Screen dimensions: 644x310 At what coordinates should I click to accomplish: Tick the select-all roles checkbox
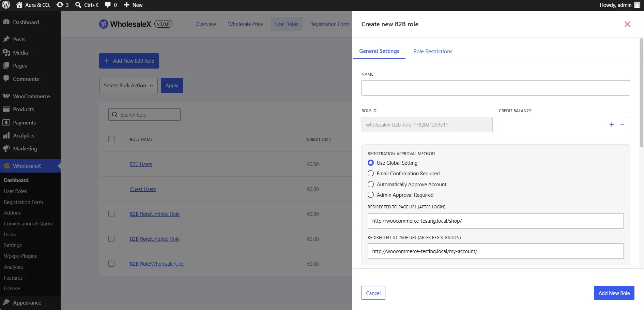pyautogui.click(x=111, y=139)
